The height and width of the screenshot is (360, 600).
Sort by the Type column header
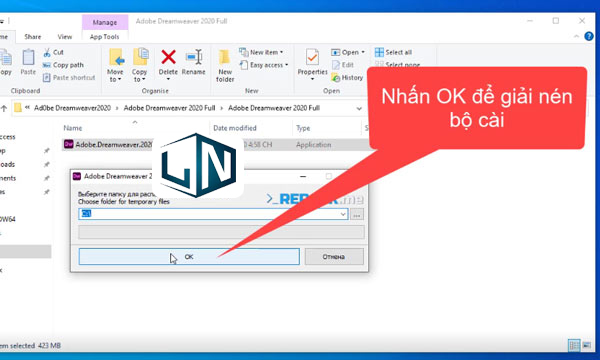(x=303, y=128)
